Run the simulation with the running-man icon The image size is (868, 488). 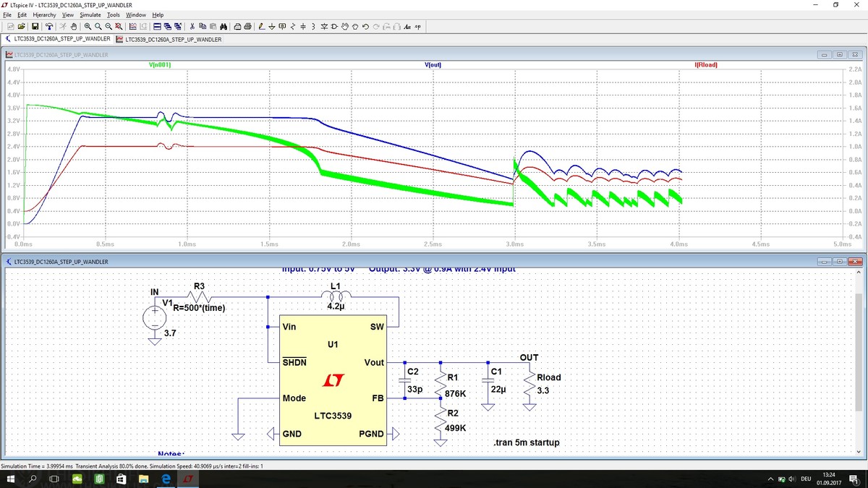coord(64,27)
